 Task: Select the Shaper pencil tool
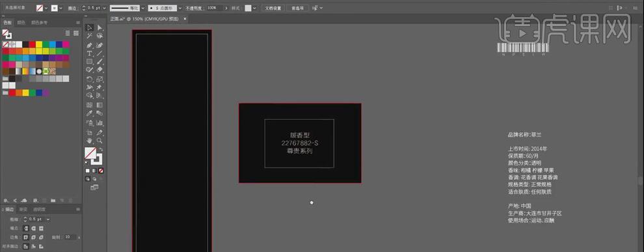pyautogui.click(x=90, y=70)
